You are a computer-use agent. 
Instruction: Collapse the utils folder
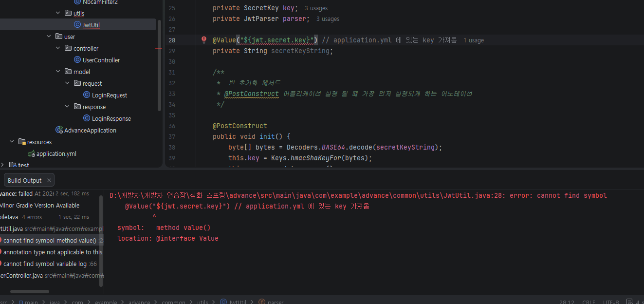pos(58,13)
